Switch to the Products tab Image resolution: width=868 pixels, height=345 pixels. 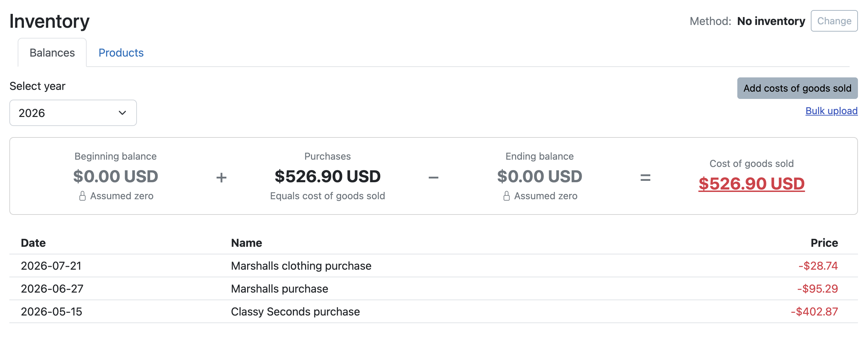121,53
